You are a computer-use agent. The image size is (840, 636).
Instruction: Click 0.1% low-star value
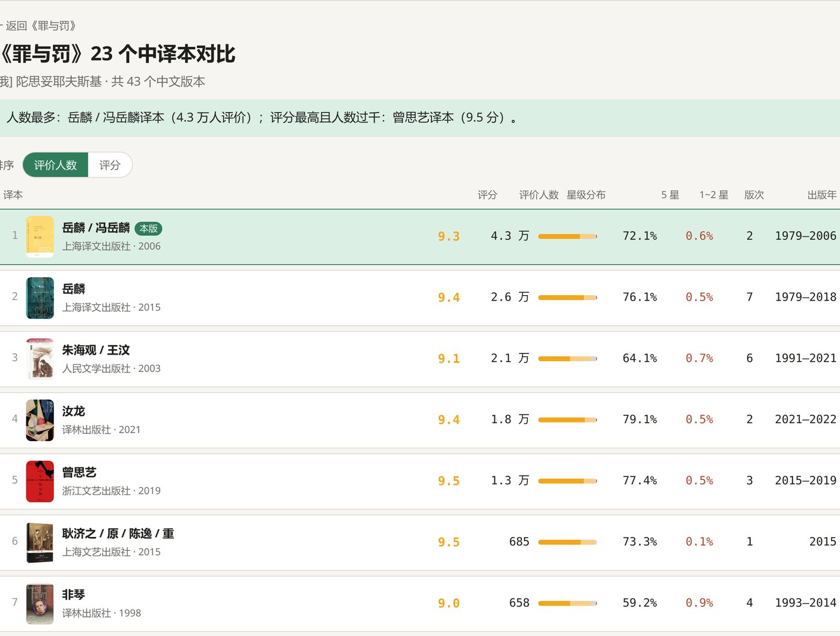coord(700,542)
